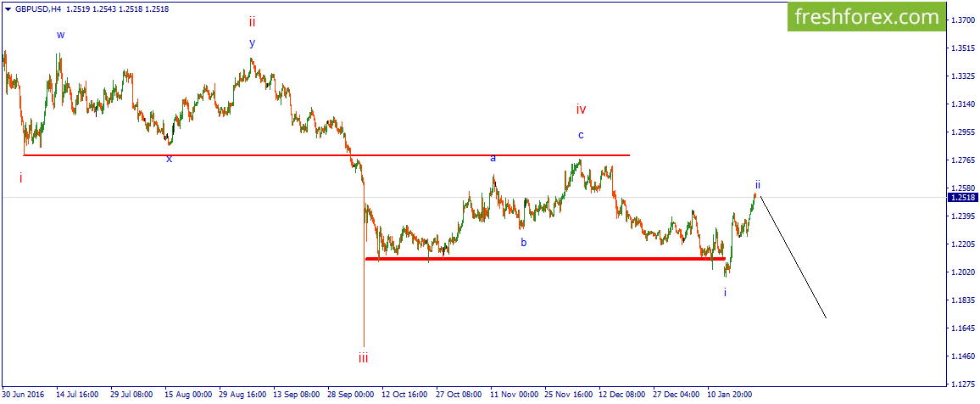Viewport: 980px width, 404px height.
Task: Select the blue wave label ii near the price peak
Action: [x=758, y=184]
